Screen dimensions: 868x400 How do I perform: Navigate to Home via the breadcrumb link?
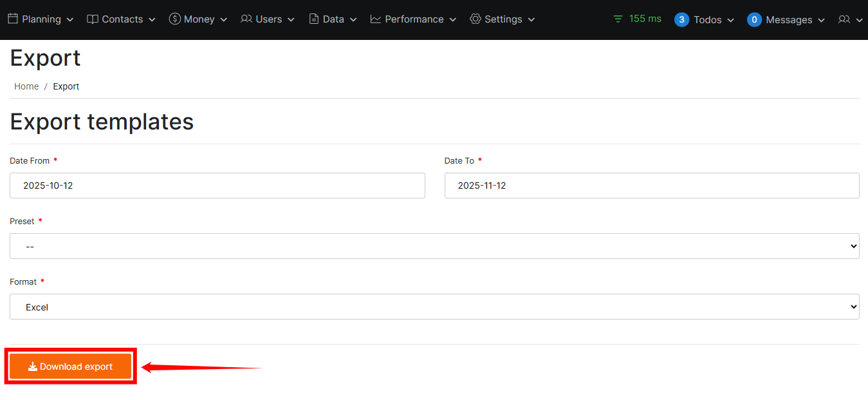click(x=26, y=86)
